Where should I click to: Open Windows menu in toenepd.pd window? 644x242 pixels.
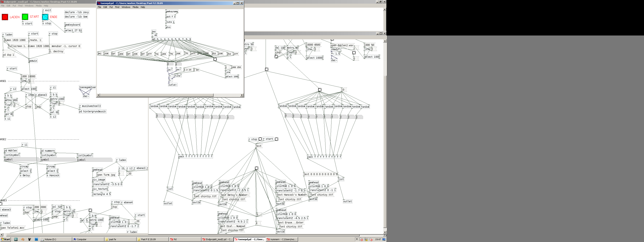point(126,7)
